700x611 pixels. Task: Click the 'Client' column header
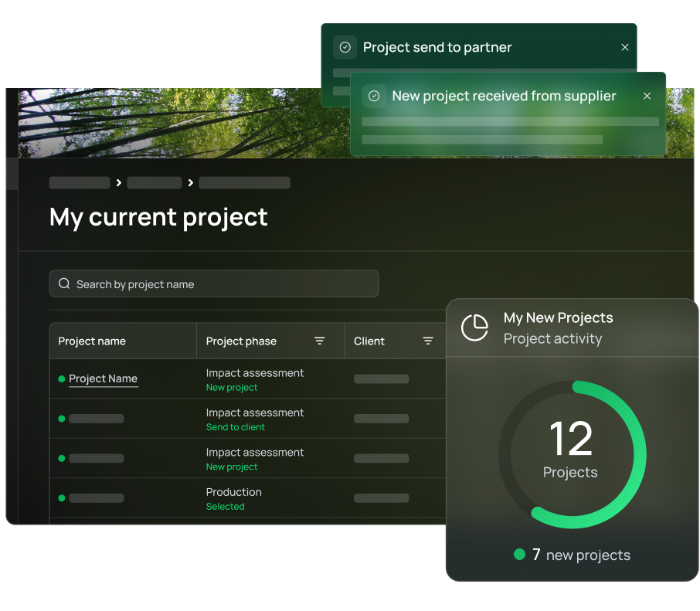369,341
